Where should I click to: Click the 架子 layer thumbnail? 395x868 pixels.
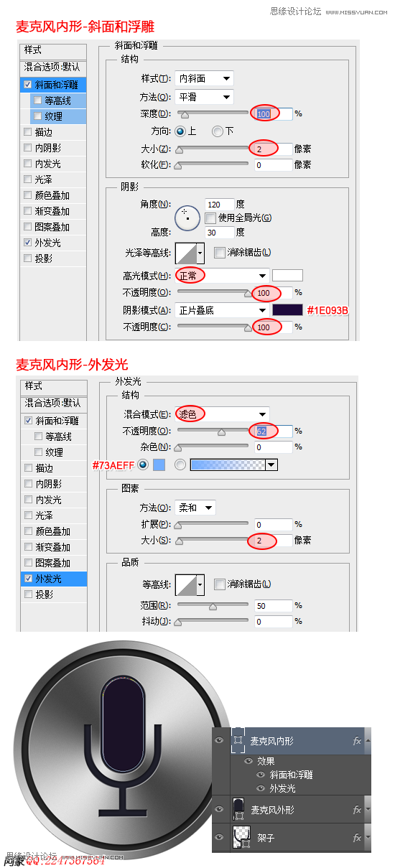click(241, 837)
